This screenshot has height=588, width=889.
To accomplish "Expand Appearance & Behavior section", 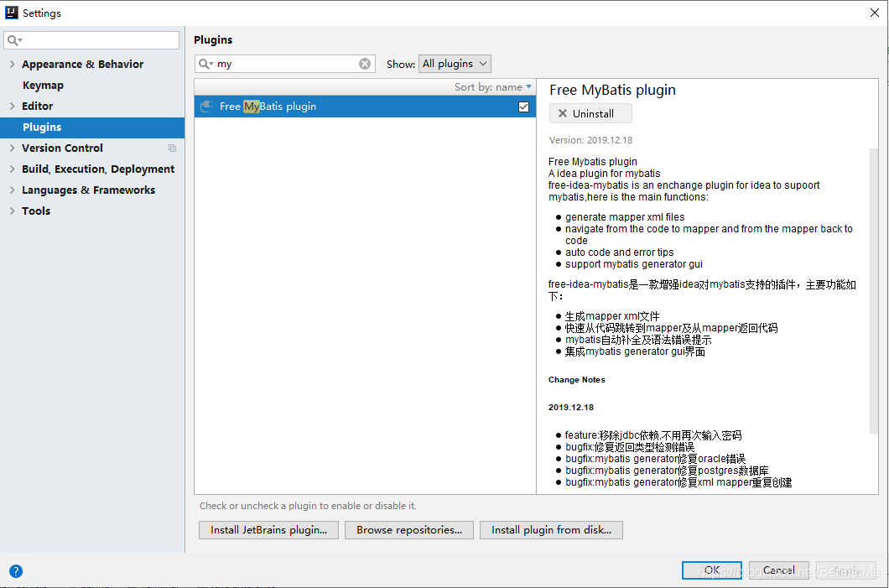I will (x=12, y=64).
